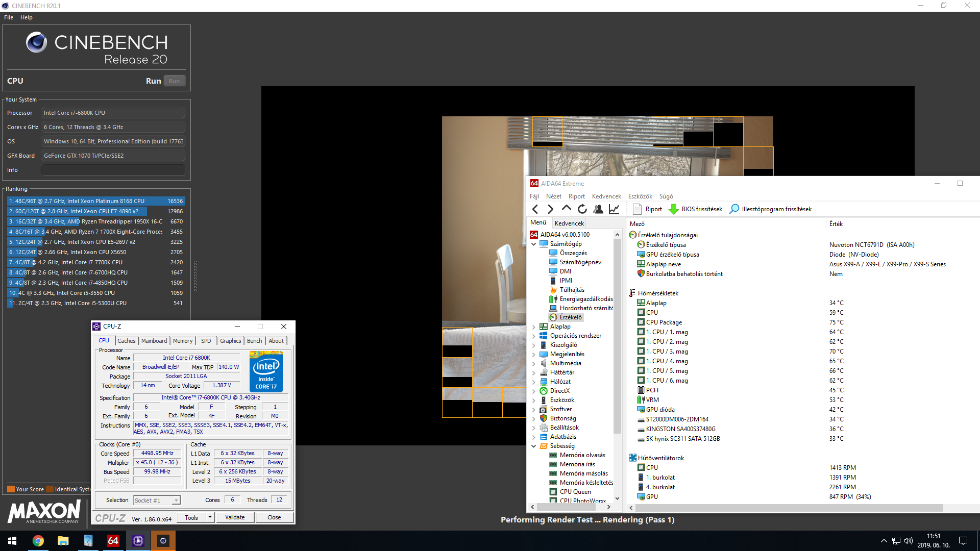Switch to CPU-Z Graphics tab

coord(230,341)
